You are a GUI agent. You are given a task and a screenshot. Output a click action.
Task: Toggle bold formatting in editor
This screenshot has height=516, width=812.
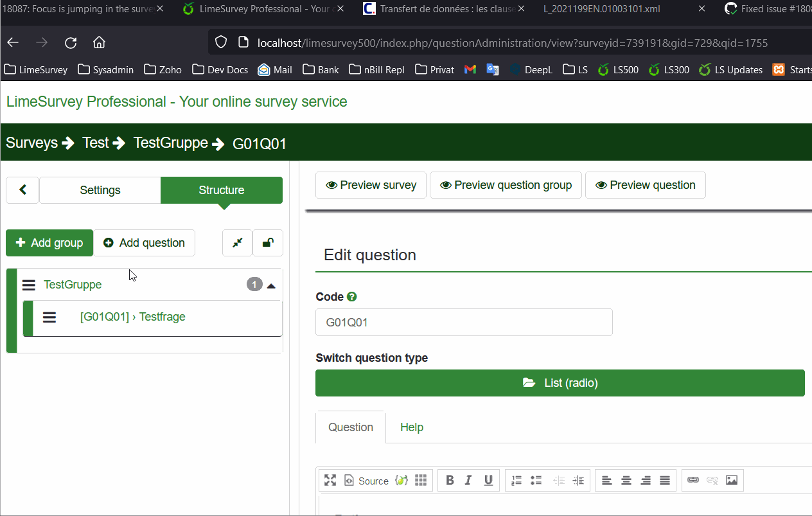450,480
